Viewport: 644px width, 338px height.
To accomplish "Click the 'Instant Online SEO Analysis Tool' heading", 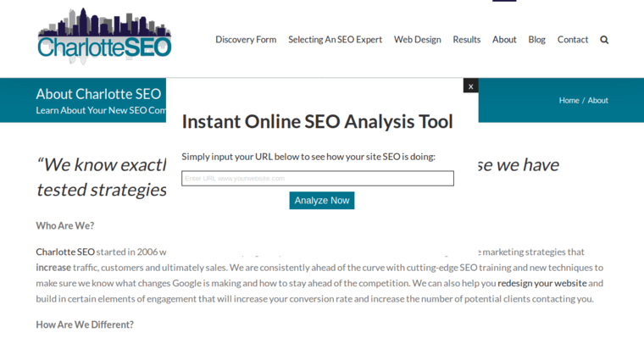I will (x=318, y=122).
